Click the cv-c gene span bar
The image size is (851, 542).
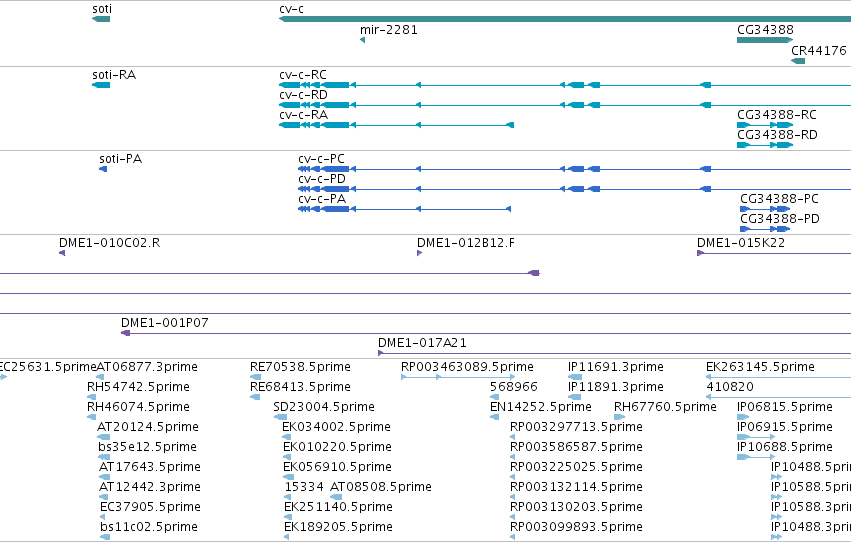click(x=564, y=19)
